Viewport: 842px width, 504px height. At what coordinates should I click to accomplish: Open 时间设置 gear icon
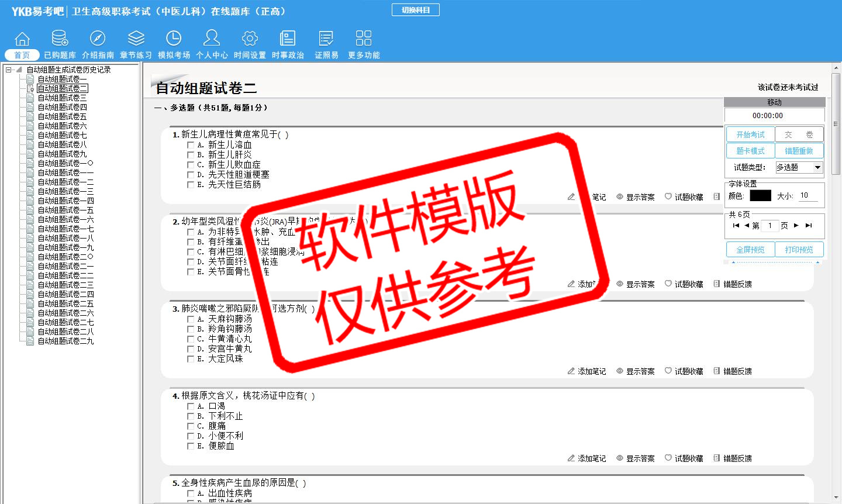point(250,39)
